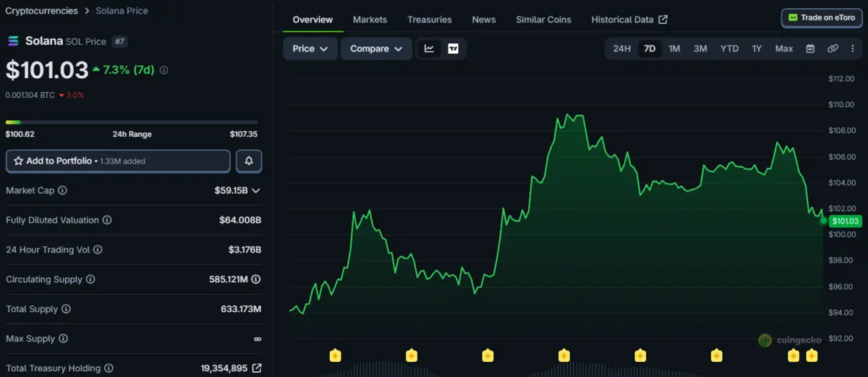Viewport: 868px width, 377px height.
Task: Open the Markets tab
Action: pyautogui.click(x=370, y=20)
